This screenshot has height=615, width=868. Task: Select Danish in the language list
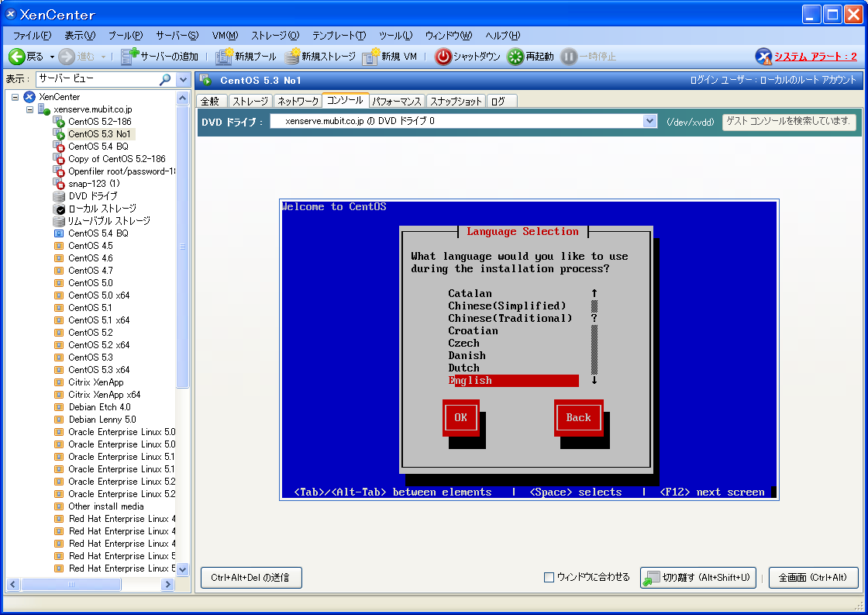(467, 356)
